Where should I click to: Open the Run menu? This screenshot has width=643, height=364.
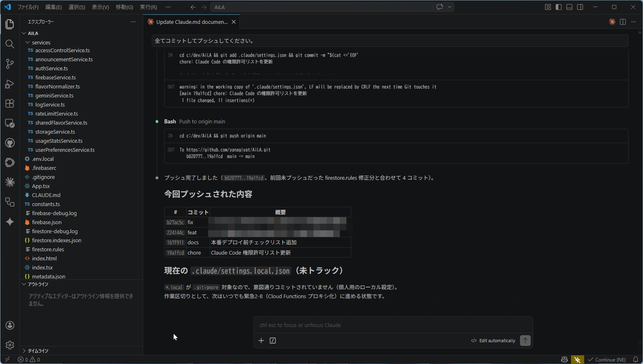[149, 7]
